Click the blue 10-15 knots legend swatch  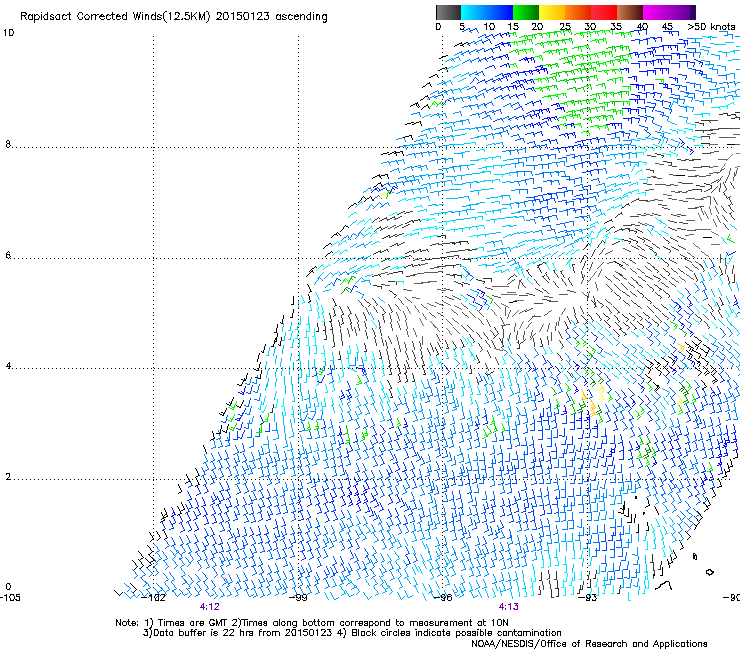tap(500, 12)
